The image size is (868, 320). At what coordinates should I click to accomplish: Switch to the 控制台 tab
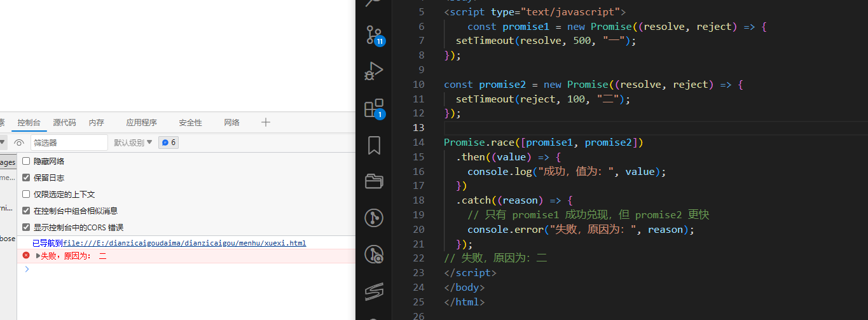click(x=29, y=123)
